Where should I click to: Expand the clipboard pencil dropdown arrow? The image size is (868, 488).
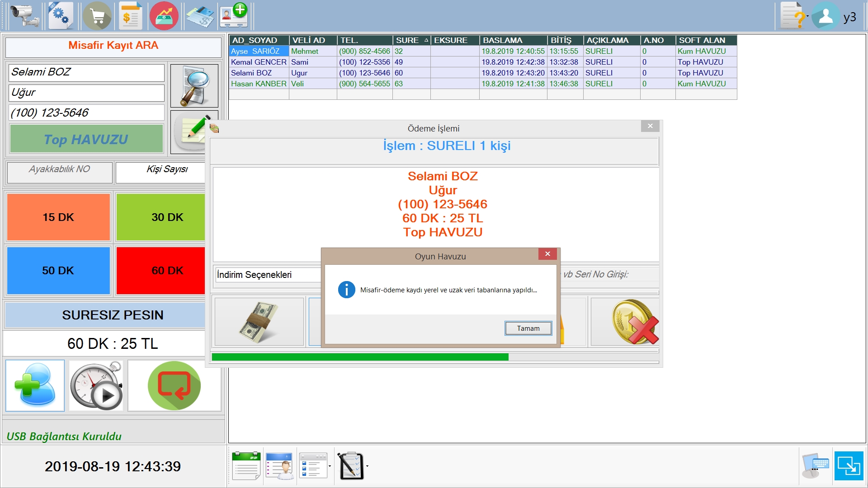click(x=367, y=466)
